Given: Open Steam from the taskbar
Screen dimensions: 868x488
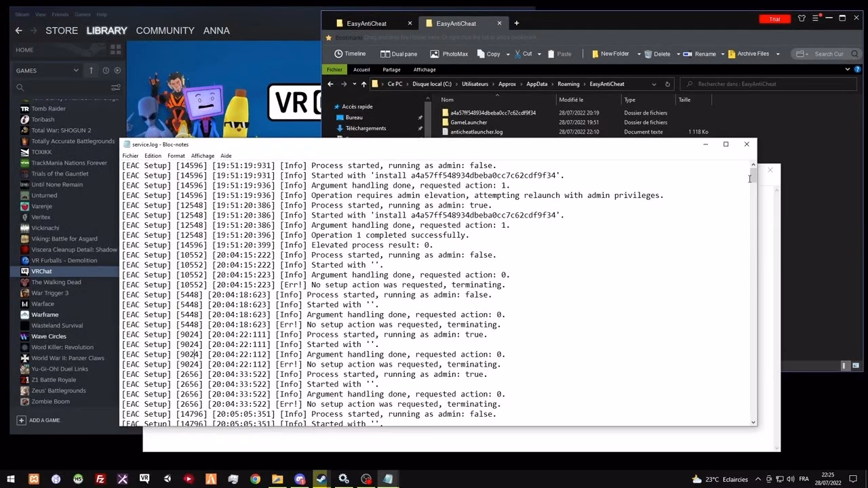Looking at the screenshot, I should [x=321, y=479].
